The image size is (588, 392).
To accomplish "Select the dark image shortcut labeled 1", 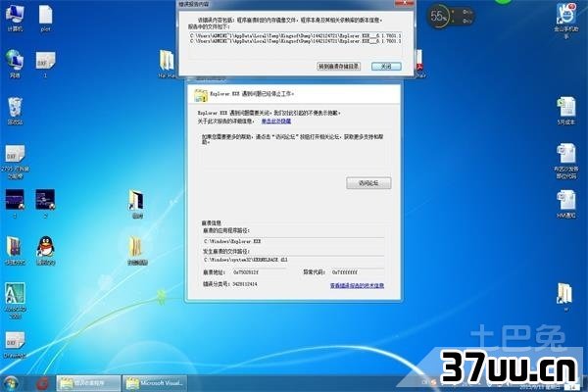I will pos(15,204).
